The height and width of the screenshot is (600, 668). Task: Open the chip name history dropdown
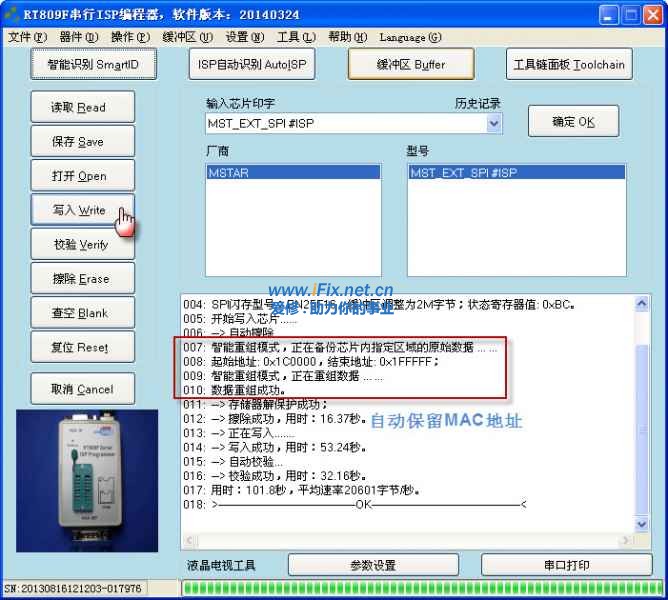pos(493,123)
